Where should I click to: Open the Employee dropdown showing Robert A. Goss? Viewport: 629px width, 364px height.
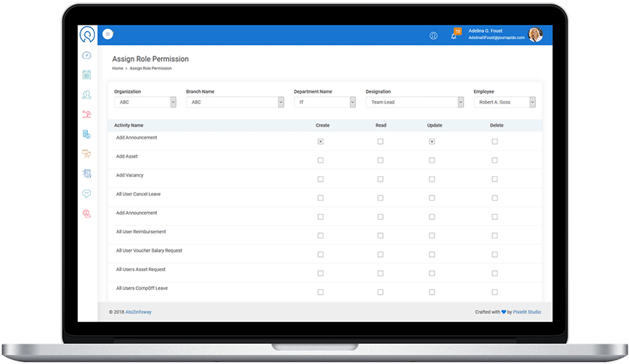(505, 102)
